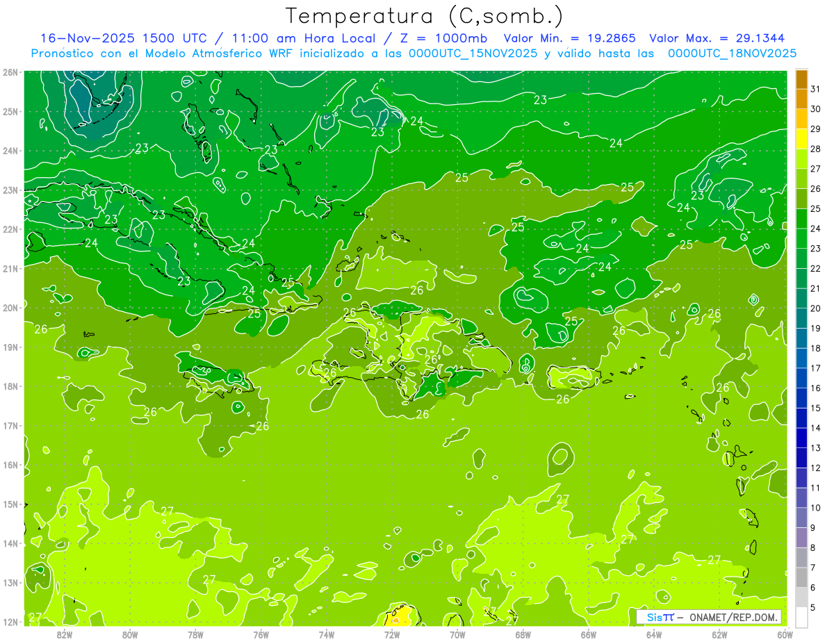The image size is (834, 644).
Task: Click the 14N latitude label
Action: pos(10,543)
